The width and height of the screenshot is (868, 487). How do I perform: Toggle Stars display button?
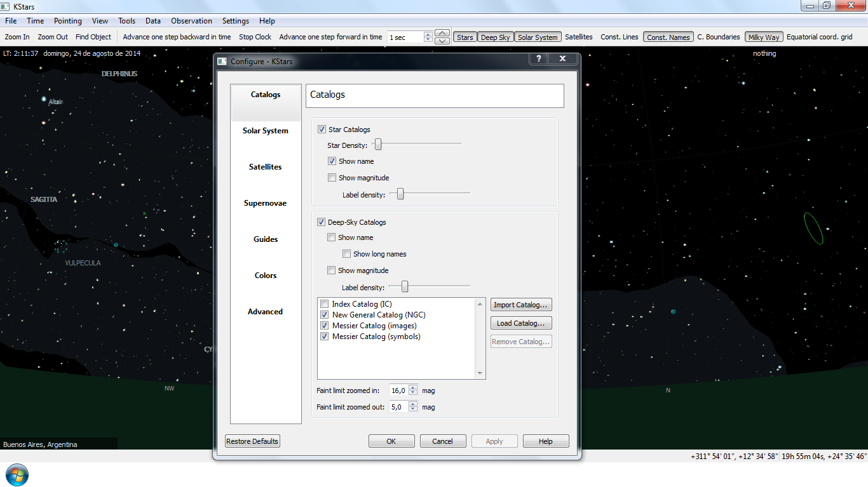(x=465, y=37)
